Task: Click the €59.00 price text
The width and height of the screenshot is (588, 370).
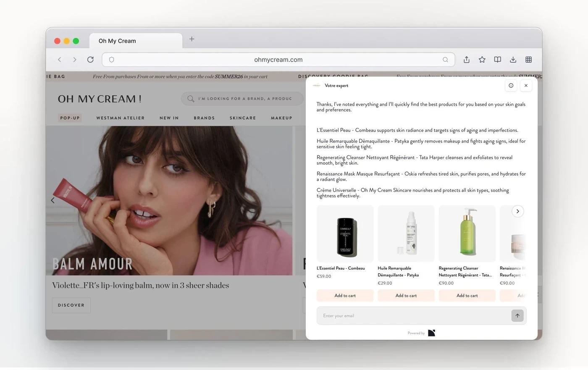Action: pos(324,276)
